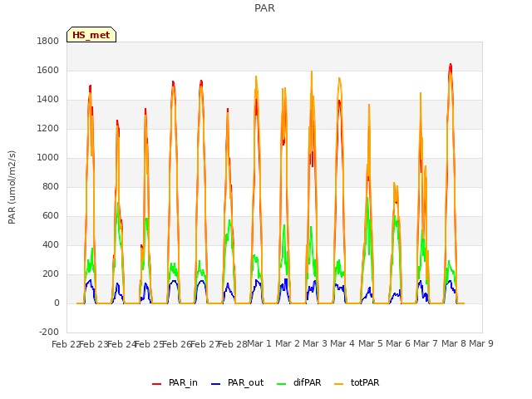
Task: Click the Mar 4 x-axis date label
Action: [342, 343]
